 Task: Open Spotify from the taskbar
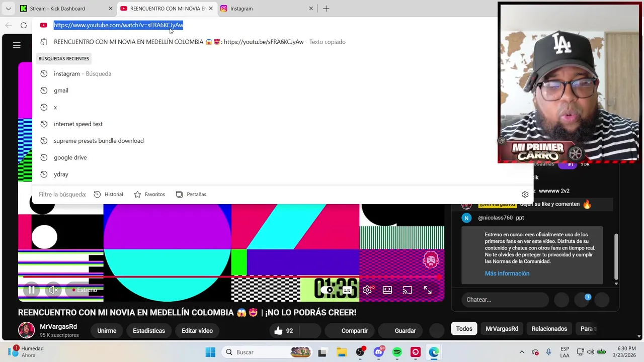coord(397,352)
